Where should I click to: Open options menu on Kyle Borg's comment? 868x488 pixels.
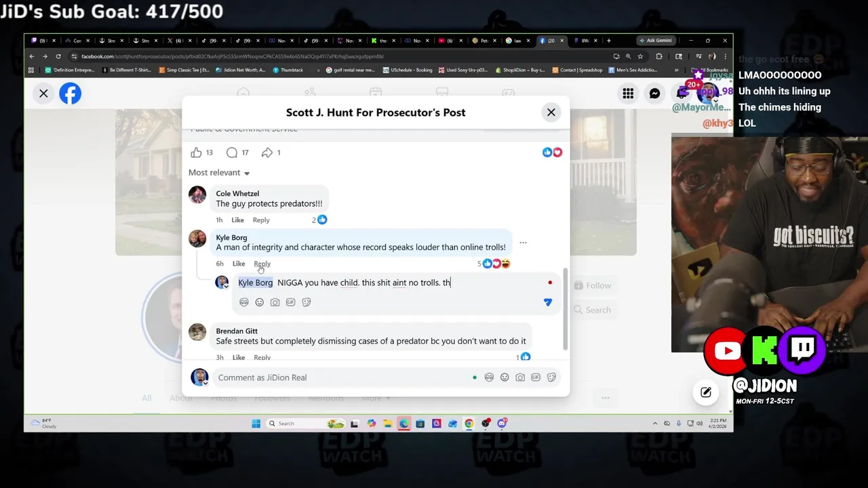point(523,243)
